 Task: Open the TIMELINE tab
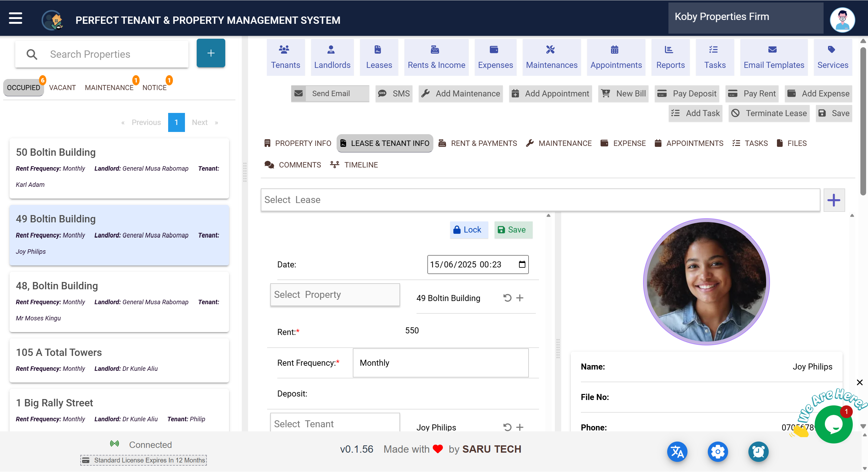pyautogui.click(x=354, y=165)
